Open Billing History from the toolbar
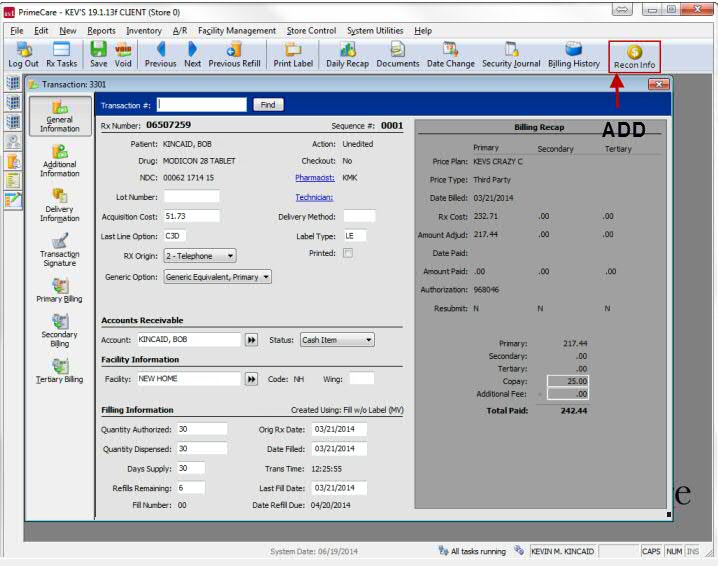This screenshot has height=566, width=718. click(x=574, y=55)
